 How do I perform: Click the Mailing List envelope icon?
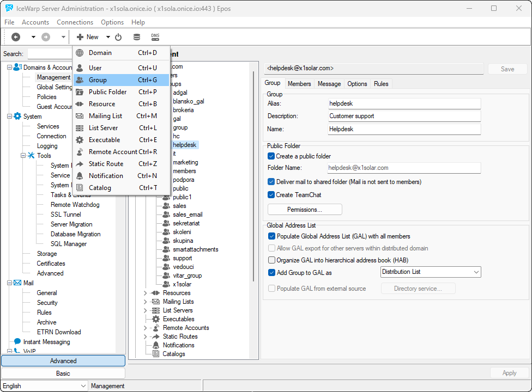(80, 116)
